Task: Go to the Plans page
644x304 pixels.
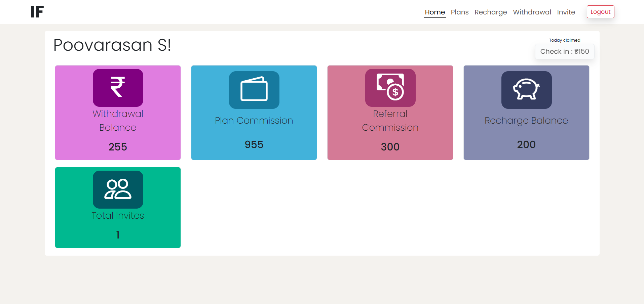Action: (x=459, y=12)
